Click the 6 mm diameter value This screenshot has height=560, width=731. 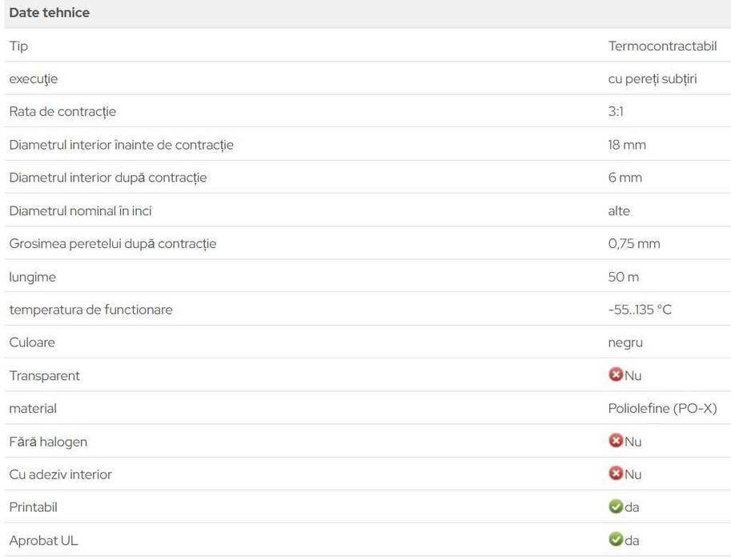click(x=625, y=178)
